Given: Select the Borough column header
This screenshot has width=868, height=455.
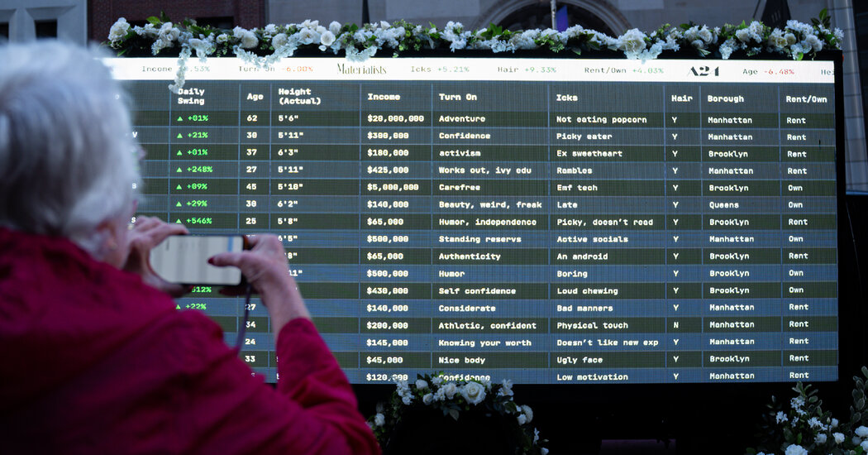Looking at the screenshot, I should coord(725,98).
